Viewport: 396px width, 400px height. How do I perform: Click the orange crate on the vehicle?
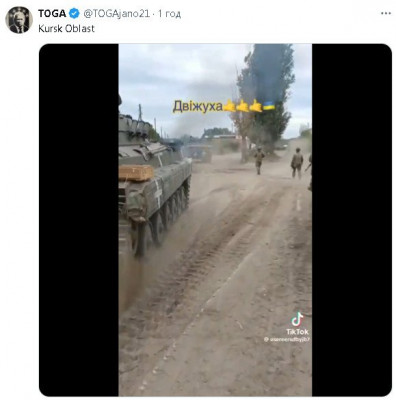136,173
